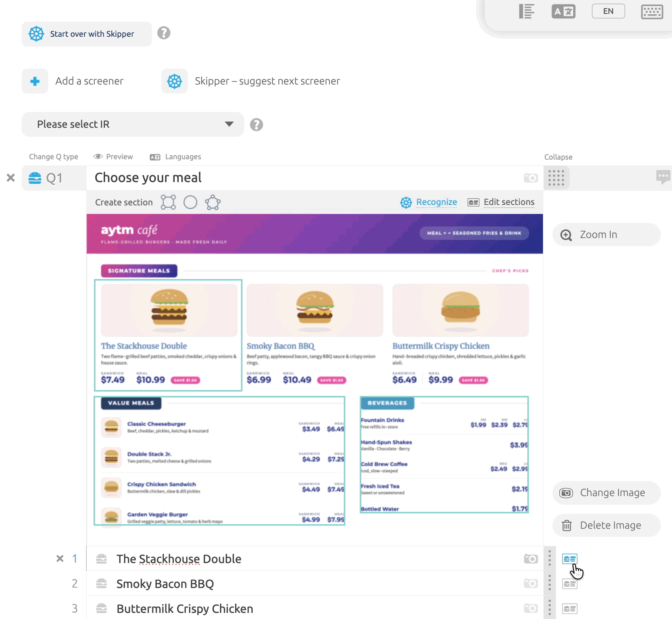Remove question Q1 with the X icon
This screenshot has height=619, width=672.
point(11,178)
